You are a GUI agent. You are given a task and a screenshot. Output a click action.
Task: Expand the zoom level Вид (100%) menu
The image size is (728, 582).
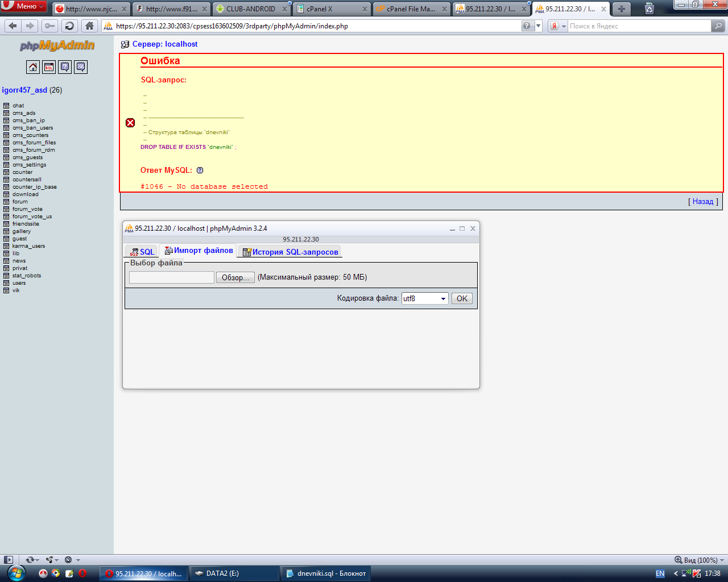(700, 560)
